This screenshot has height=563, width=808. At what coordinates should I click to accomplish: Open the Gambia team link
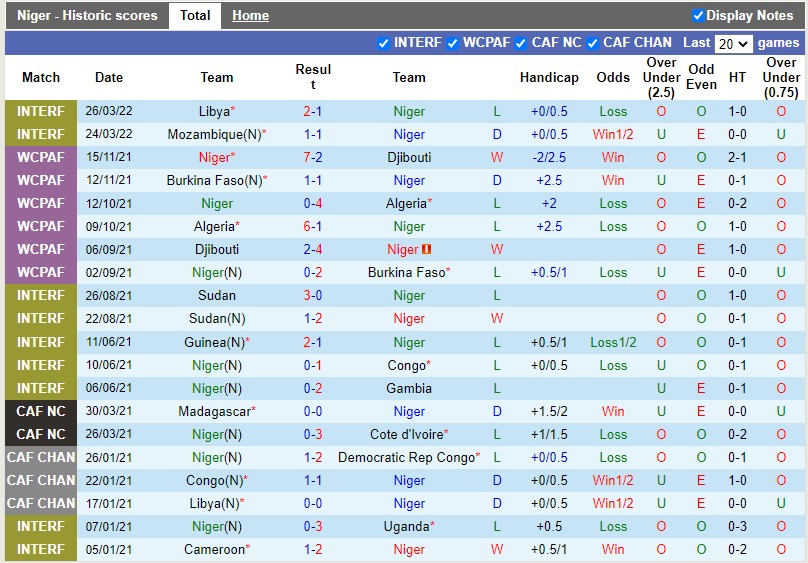coord(409,388)
